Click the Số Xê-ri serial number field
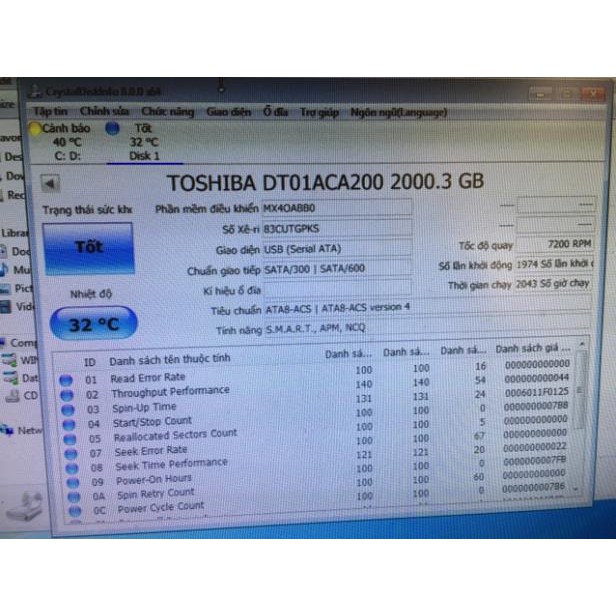Viewport: 616px width, 616px height. coord(335,227)
